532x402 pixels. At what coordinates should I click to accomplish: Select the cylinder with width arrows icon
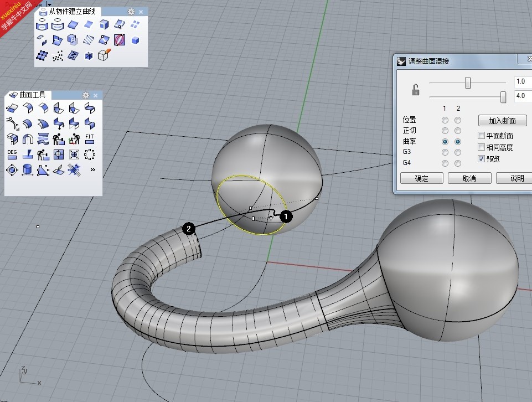(x=28, y=169)
